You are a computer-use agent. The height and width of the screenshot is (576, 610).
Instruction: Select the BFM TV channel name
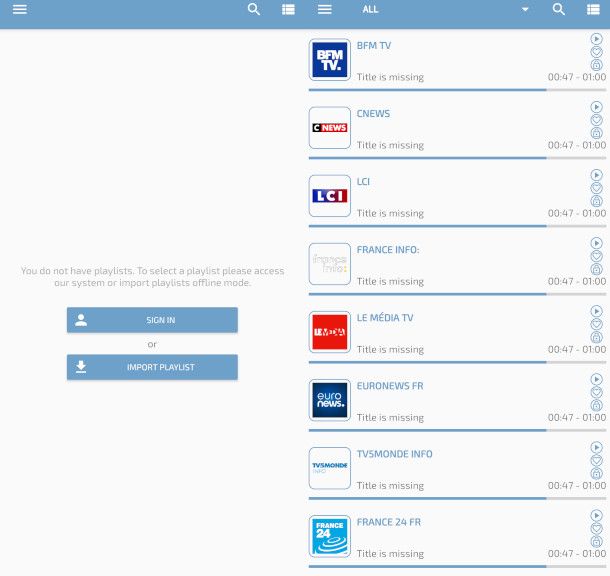tap(374, 46)
